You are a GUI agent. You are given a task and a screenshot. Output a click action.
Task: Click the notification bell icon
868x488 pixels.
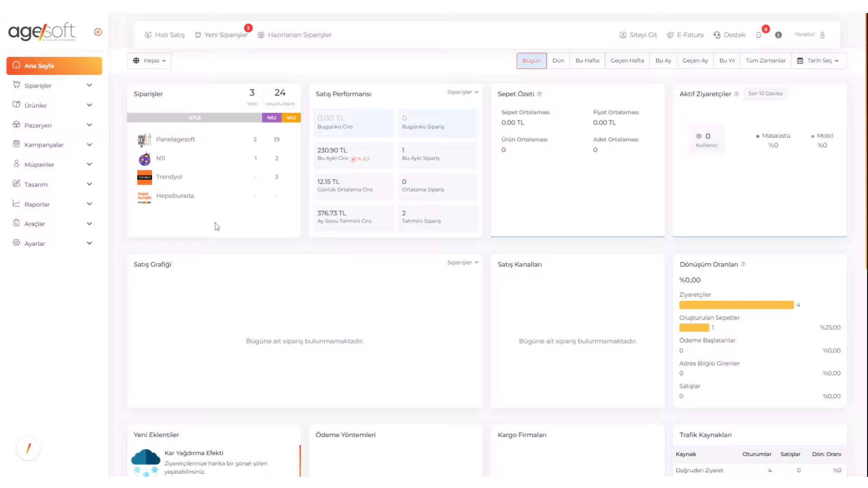(759, 35)
